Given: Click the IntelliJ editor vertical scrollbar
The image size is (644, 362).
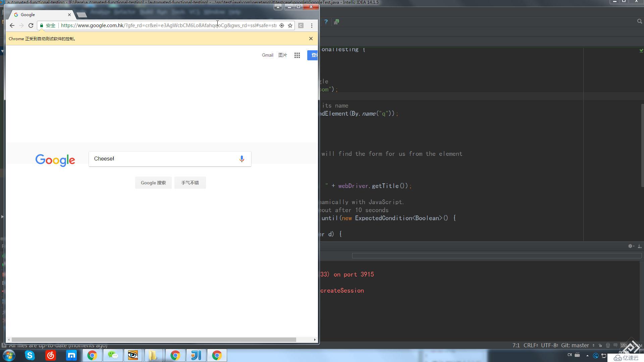Looking at the screenshot, I should [642, 145].
